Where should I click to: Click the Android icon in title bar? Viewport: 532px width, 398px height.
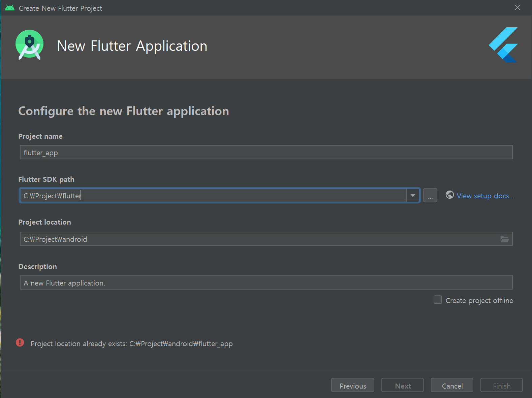coord(10,8)
